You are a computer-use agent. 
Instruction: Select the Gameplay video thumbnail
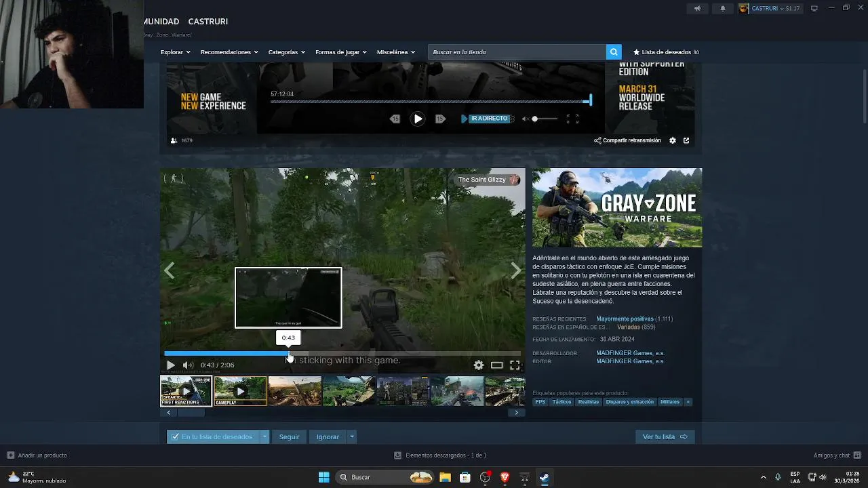240,391
